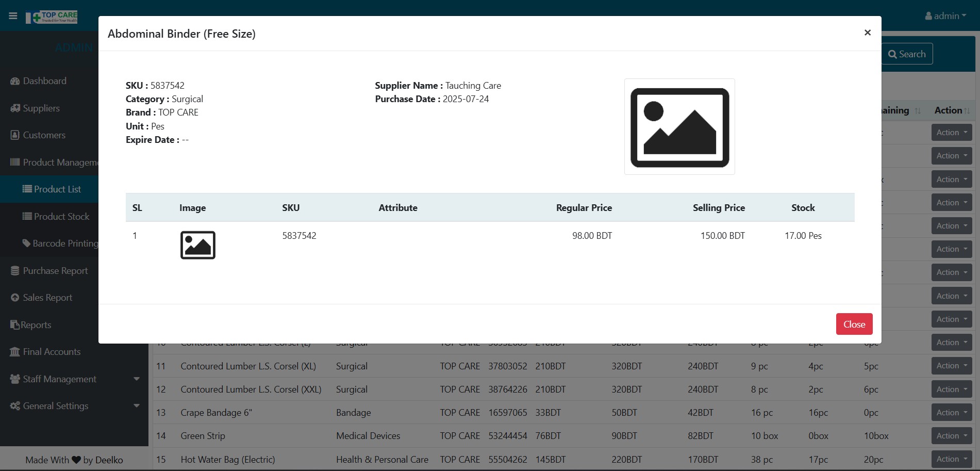Select Product List in sidebar
Screen dimensions: 980x471
pos(57,189)
